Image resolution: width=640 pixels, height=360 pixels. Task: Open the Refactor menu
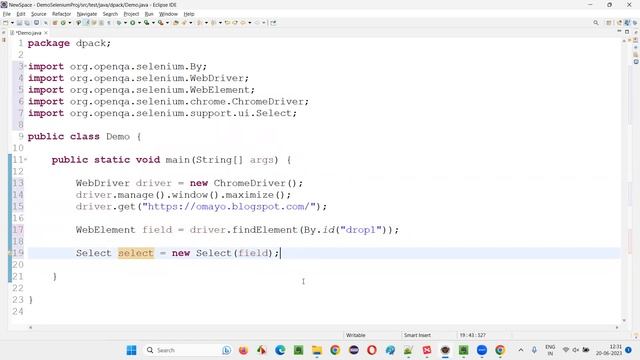click(62, 14)
